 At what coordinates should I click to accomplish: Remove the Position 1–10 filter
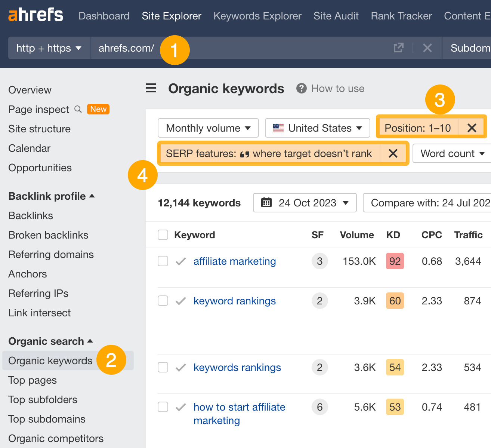click(x=472, y=128)
